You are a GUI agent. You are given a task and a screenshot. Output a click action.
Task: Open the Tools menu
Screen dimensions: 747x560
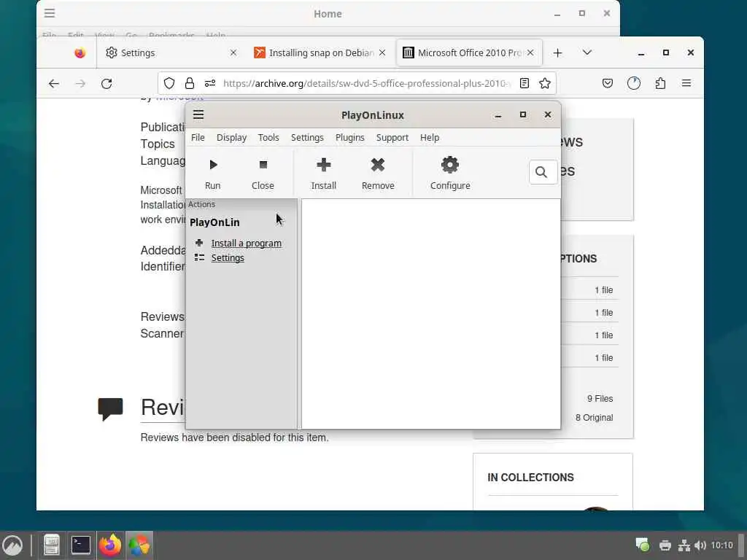tap(268, 138)
